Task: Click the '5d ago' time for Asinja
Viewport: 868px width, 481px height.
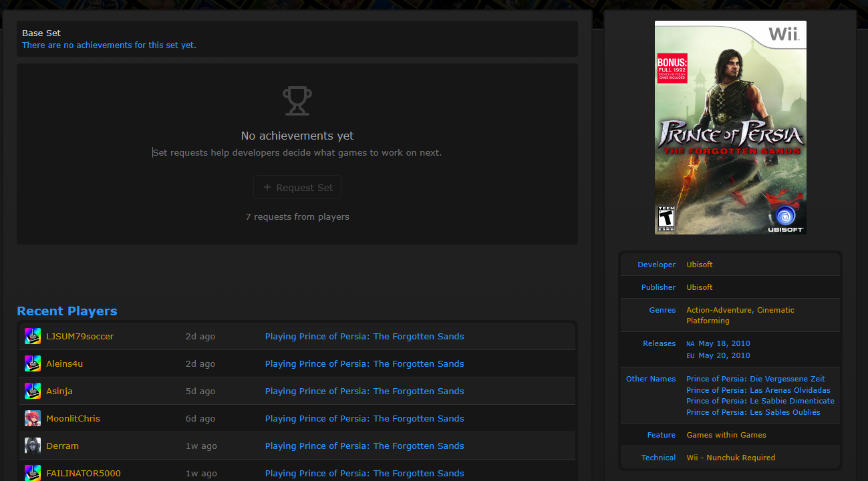Action: pyautogui.click(x=200, y=391)
